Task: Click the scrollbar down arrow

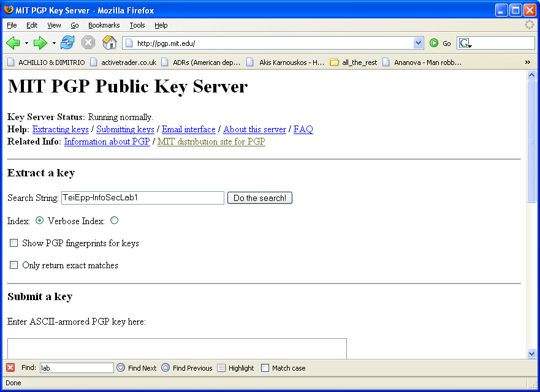Action: tap(532, 353)
